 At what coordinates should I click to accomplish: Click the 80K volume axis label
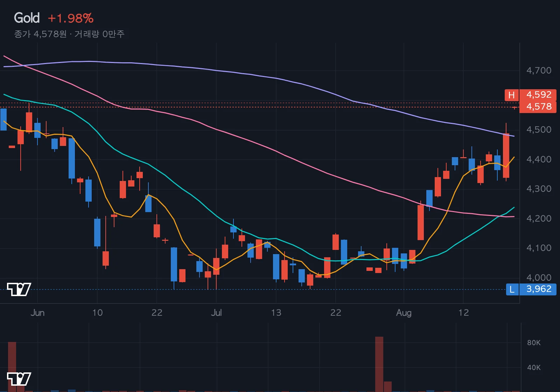[534, 343]
